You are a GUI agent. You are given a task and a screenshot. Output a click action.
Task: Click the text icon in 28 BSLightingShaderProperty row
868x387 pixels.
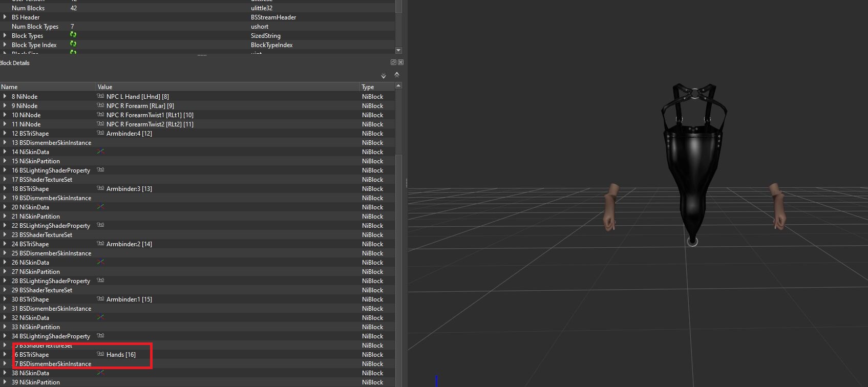point(100,280)
